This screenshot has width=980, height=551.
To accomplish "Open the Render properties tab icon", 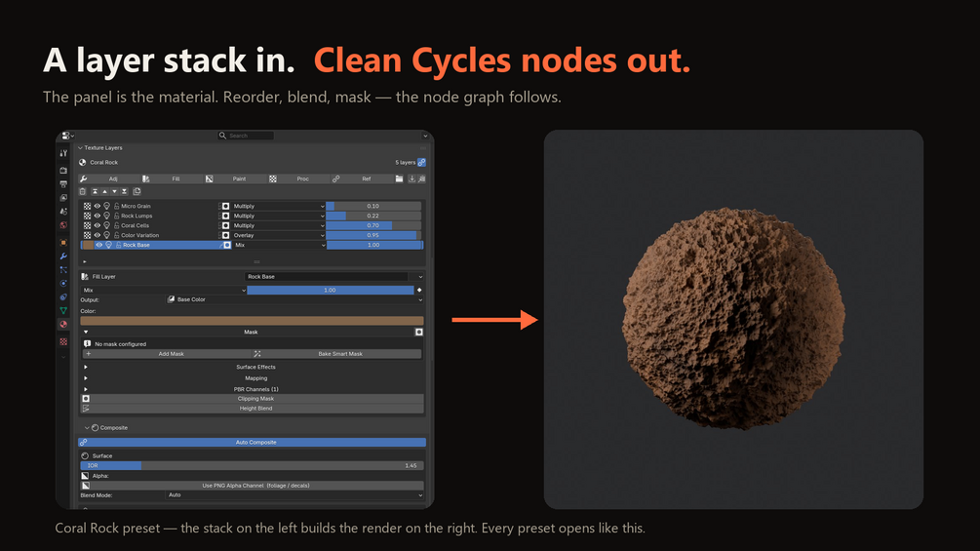I will point(63,170).
